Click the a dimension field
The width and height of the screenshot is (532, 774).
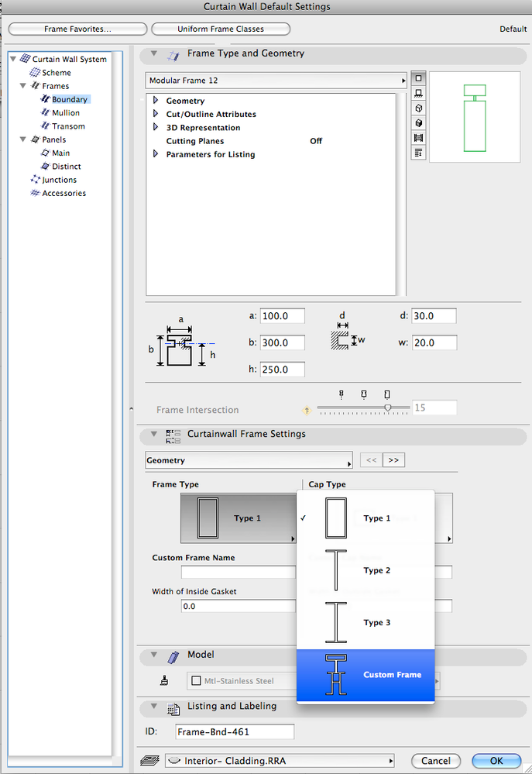tap(283, 316)
